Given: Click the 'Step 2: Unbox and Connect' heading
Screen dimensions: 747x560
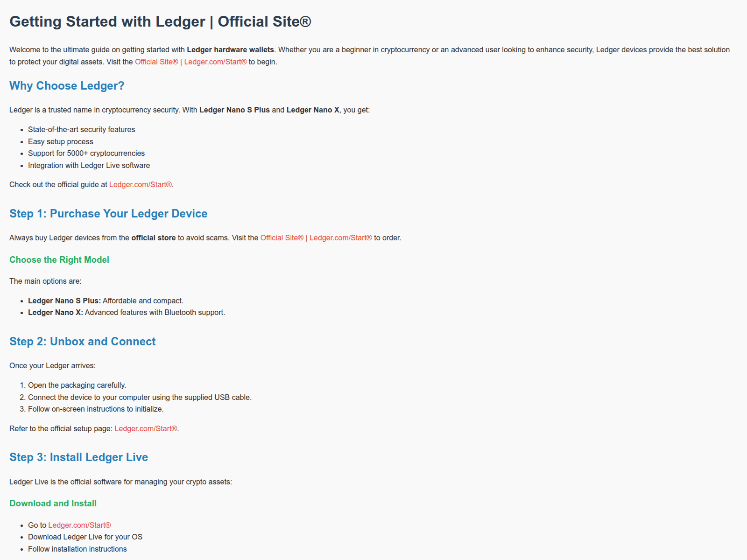Looking at the screenshot, I should [x=82, y=342].
